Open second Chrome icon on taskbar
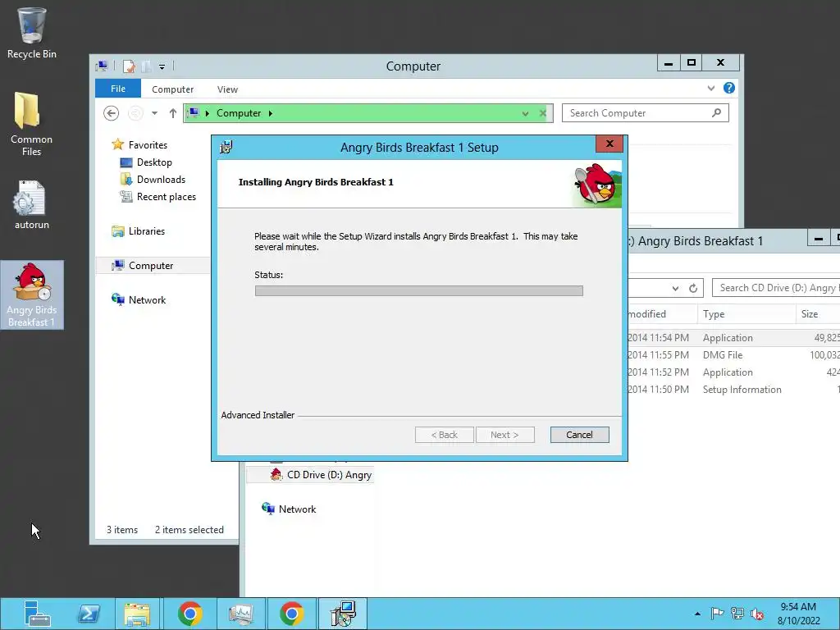Screen dimensions: 840x630 (x=291, y=614)
